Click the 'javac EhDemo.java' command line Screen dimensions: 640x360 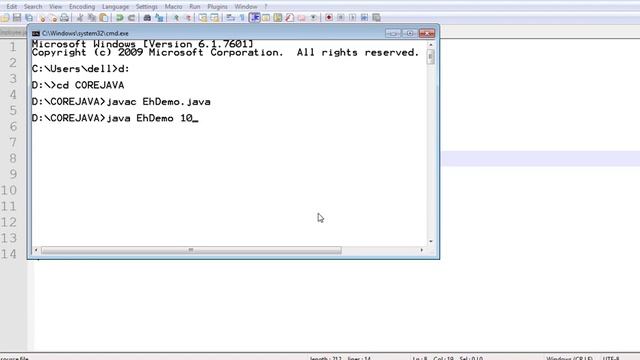coord(121,102)
